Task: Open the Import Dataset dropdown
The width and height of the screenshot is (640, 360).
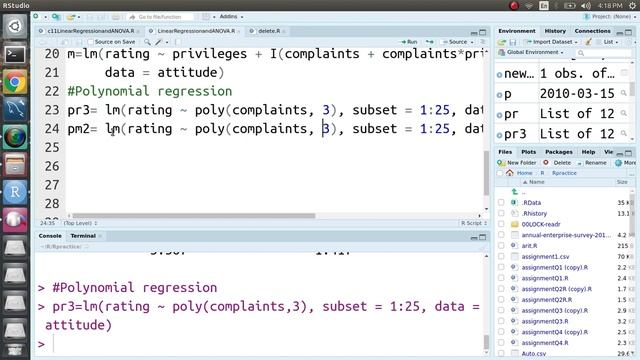Action: pos(551,42)
